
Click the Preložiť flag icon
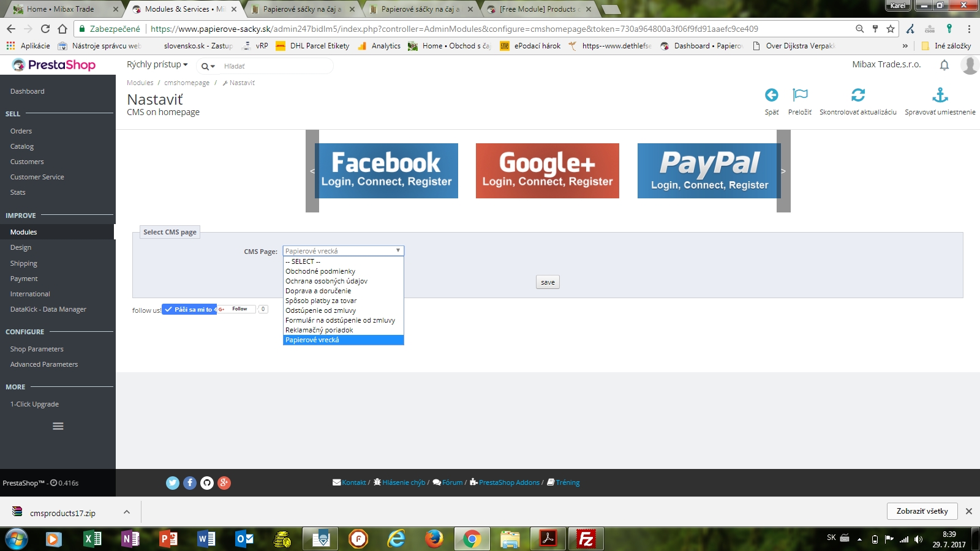point(800,95)
